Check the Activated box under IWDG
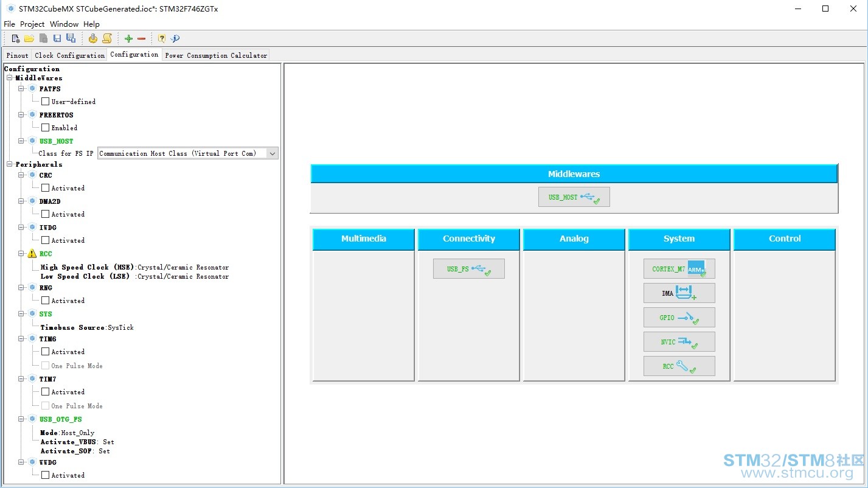Screen dimensions: 868x488 45,240
